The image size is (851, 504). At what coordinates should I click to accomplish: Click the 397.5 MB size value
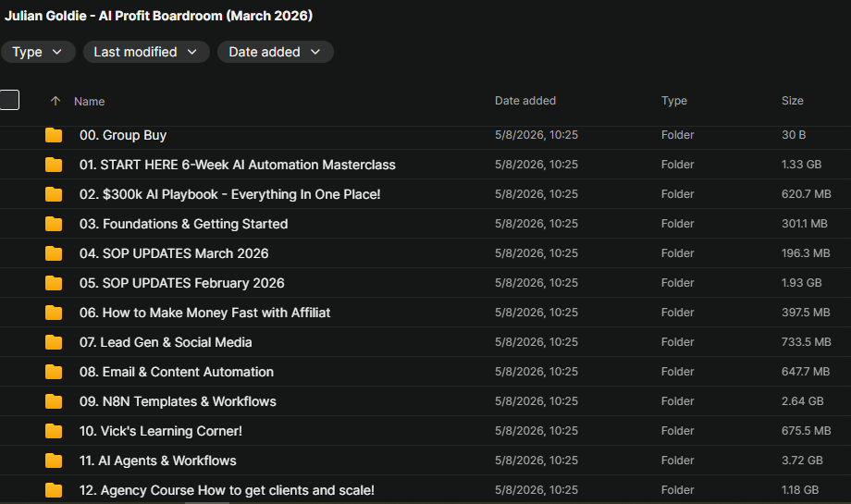(806, 313)
